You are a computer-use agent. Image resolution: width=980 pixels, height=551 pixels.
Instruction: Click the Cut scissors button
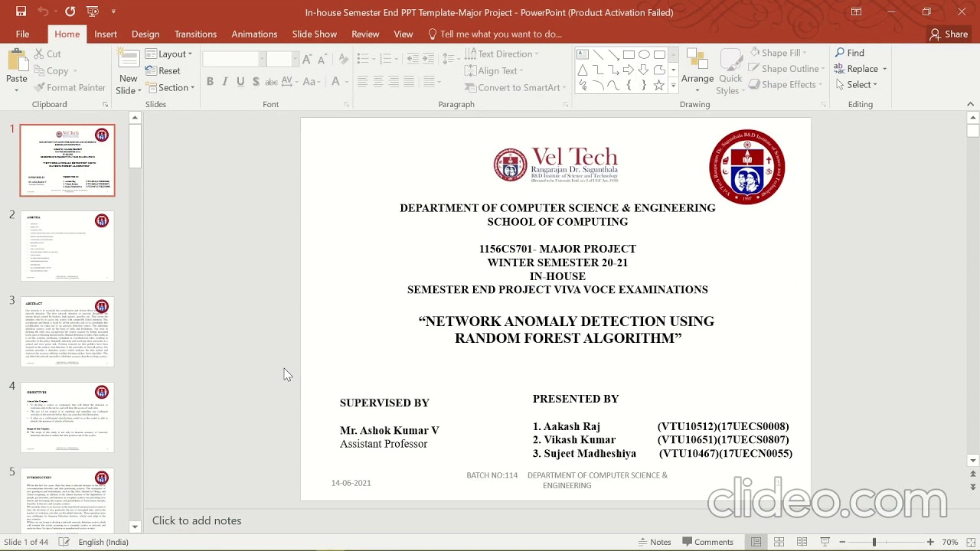[x=47, y=54]
